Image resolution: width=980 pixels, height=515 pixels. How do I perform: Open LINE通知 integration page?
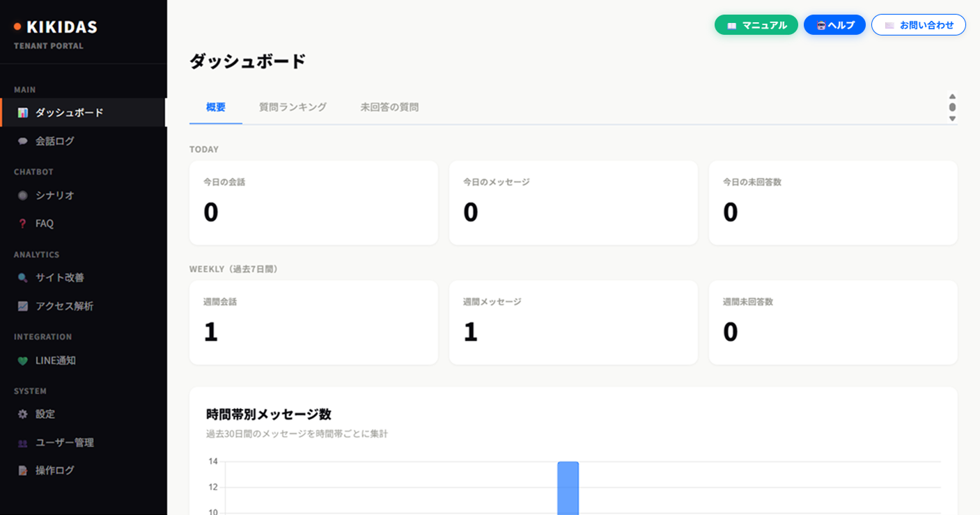tap(83, 360)
